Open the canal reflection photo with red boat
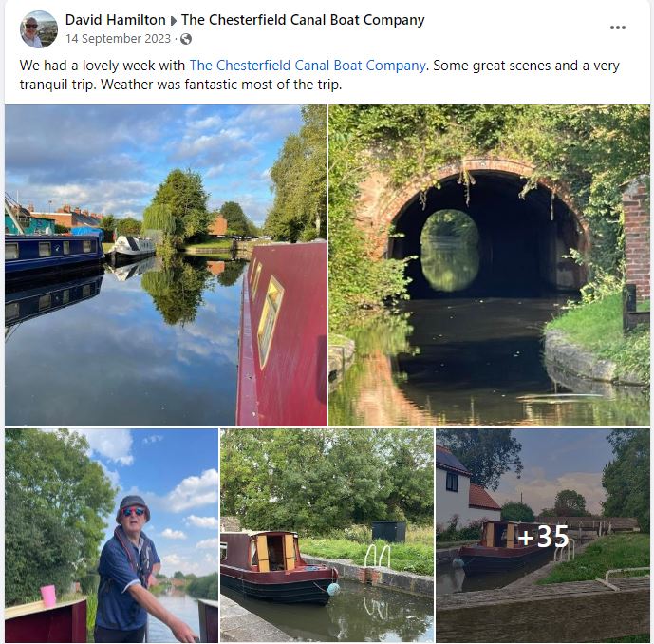Screen dimensions: 654x644 [165, 265]
